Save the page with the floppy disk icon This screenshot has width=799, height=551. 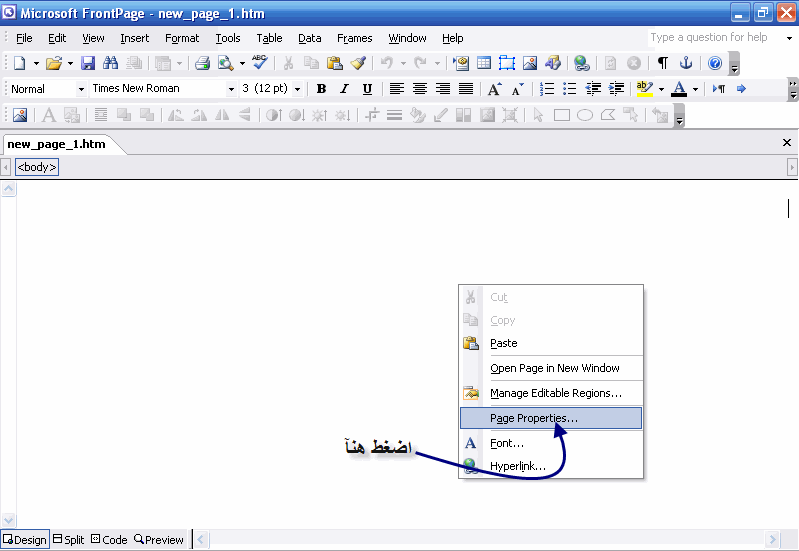click(x=88, y=63)
